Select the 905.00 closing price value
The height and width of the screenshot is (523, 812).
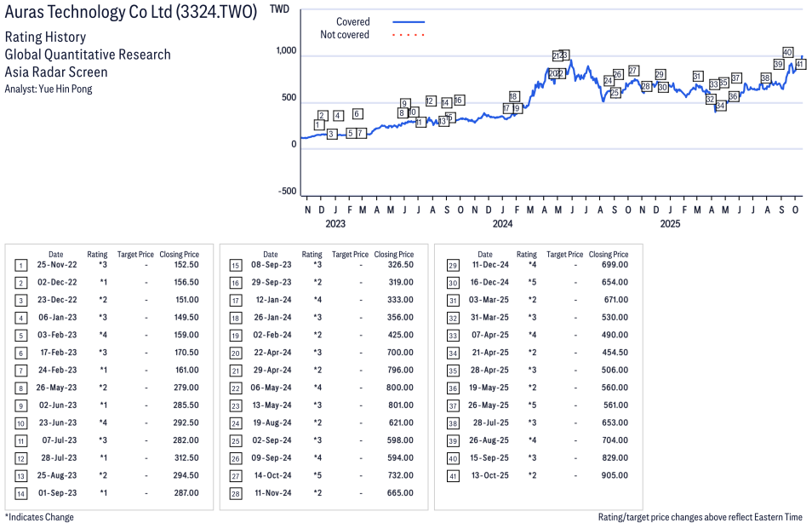615,475
